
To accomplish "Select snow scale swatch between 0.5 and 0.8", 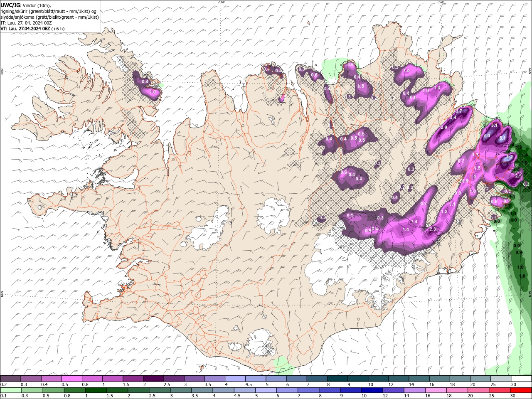I will click(x=71, y=379).
